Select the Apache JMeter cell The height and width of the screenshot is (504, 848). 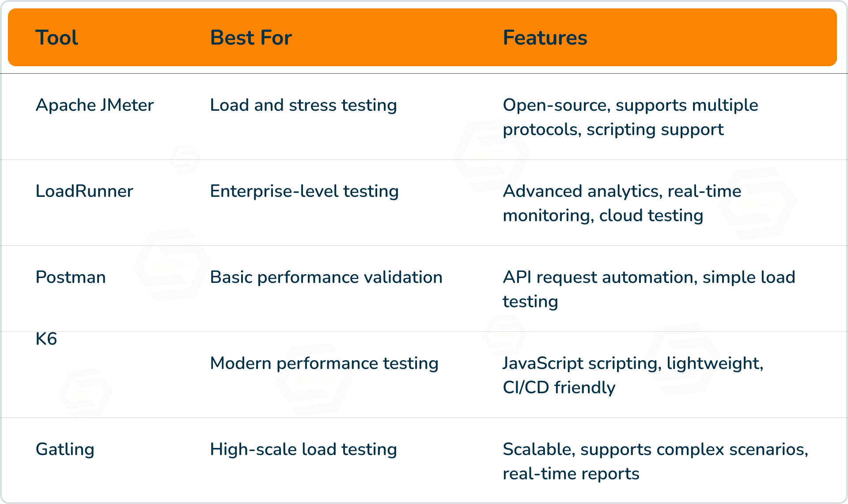tap(95, 105)
